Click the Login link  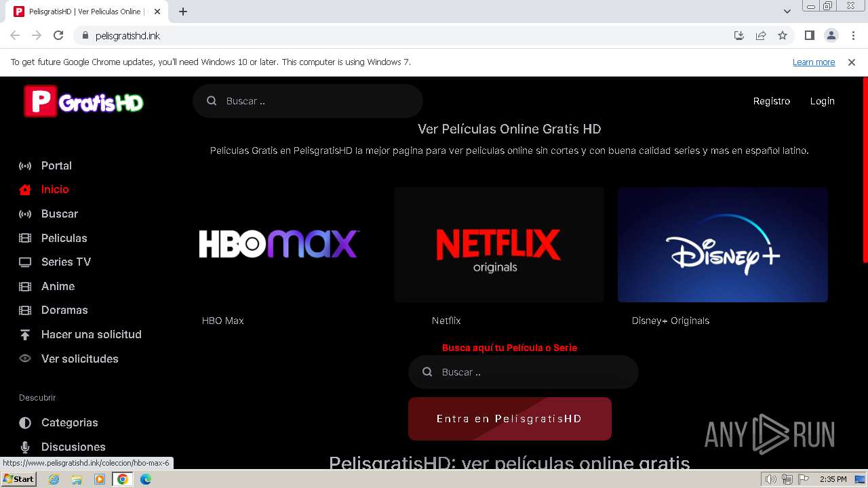tap(823, 101)
